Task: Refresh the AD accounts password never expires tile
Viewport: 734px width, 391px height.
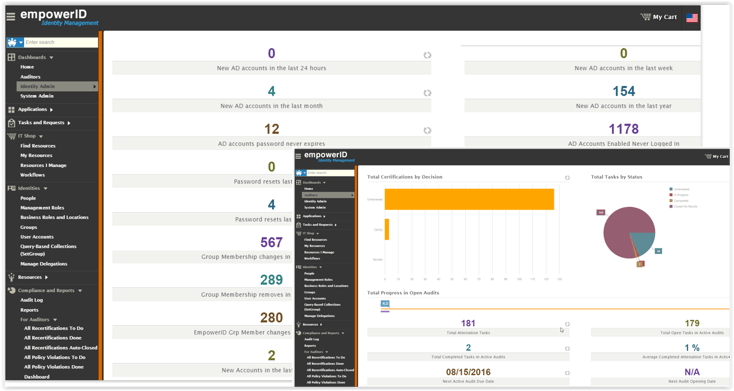Action: (x=427, y=131)
